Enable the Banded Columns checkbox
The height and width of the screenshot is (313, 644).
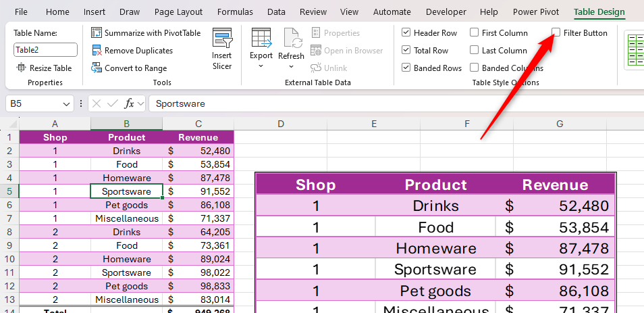[475, 68]
